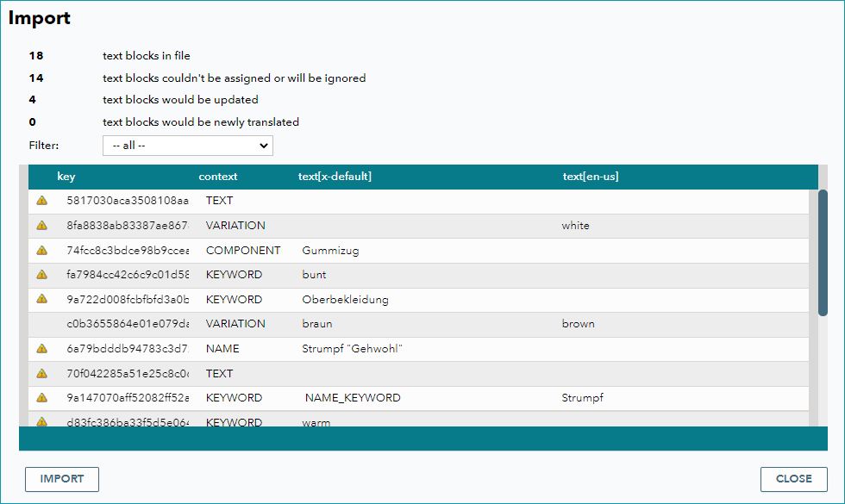
Task: Click warning icon in the bunt KEYWORD row
Action: [x=41, y=275]
